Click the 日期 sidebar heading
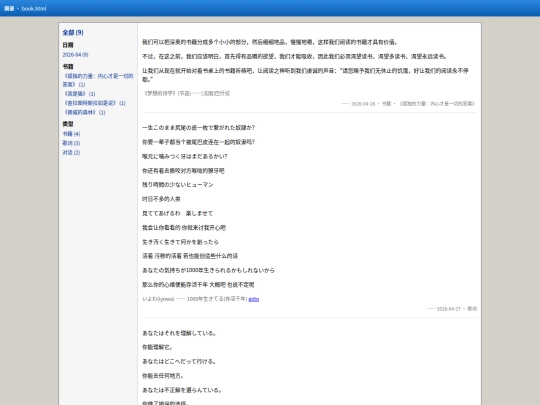This screenshot has height=405, width=540. (68, 45)
